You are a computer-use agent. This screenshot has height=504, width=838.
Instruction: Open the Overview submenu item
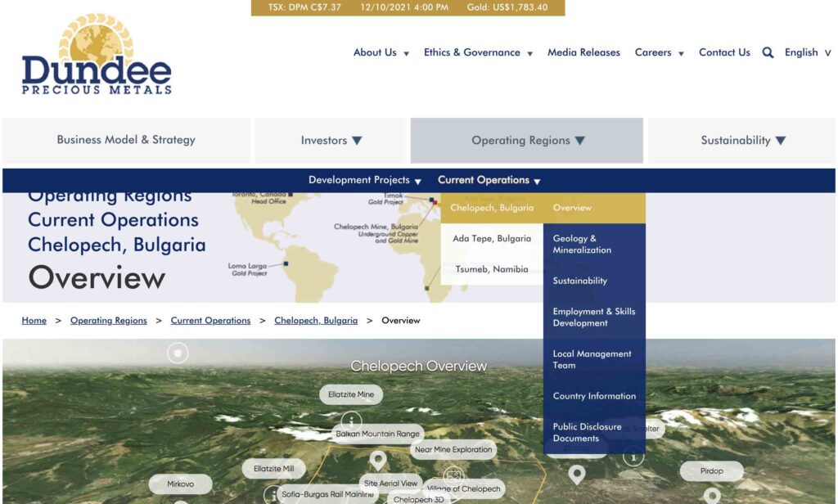pos(594,208)
